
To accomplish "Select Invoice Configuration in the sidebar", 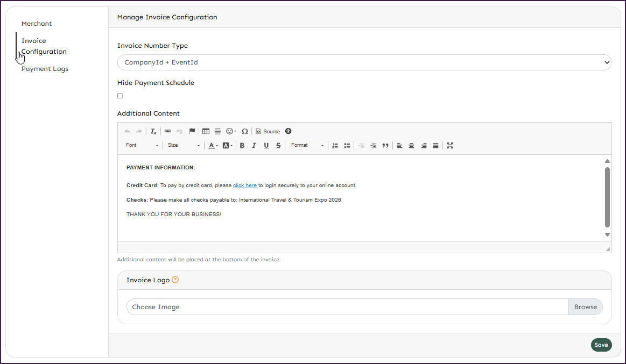I will (x=44, y=46).
